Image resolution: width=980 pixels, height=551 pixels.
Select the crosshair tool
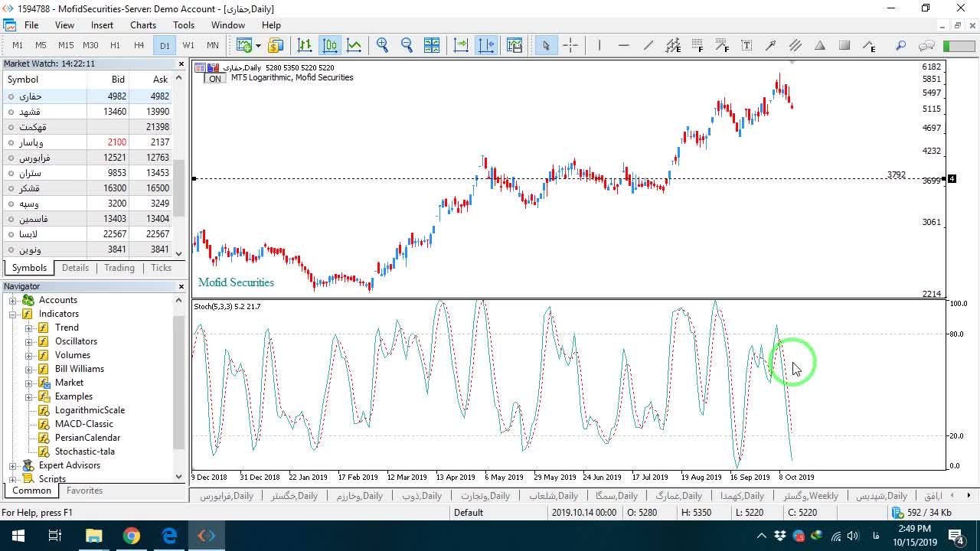coord(570,45)
